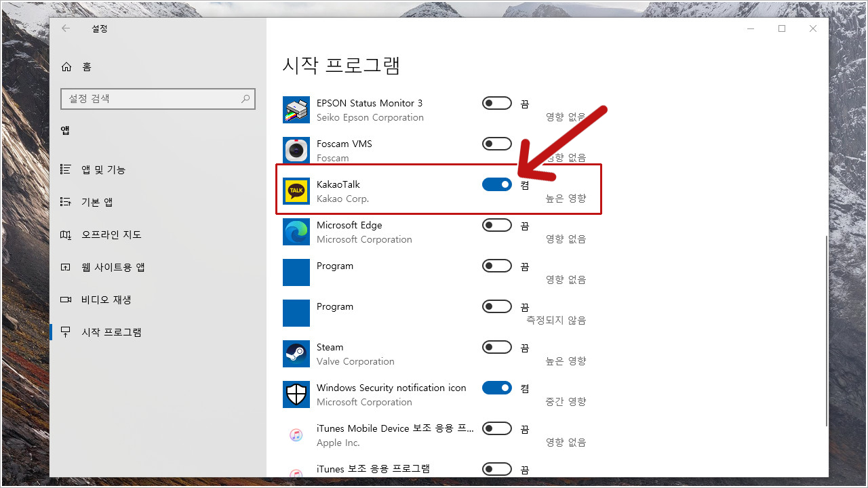Click the 앱 및 기능 list icon
The height and width of the screenshot is (488, 868).
pos(66,169)
